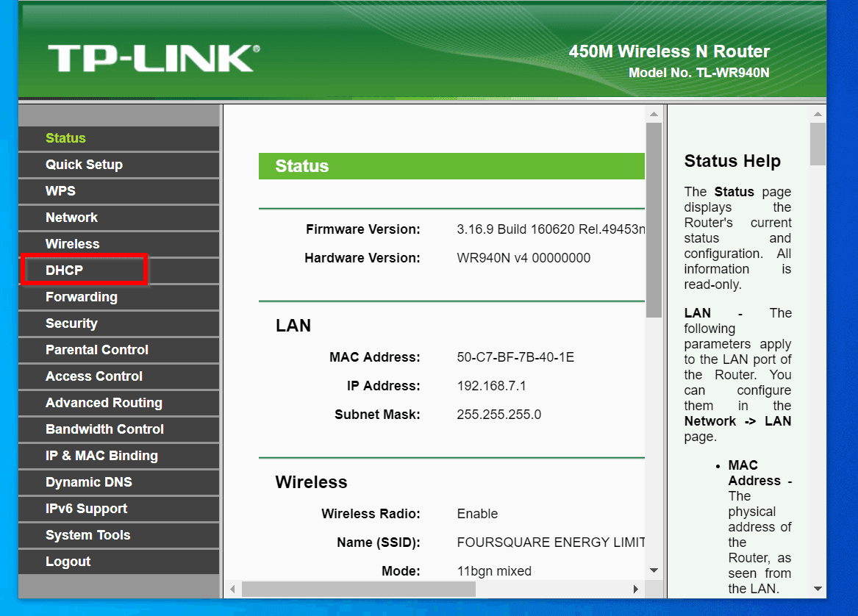
Task: Open Forwarding settings
Action: click(x=82, y=297)
